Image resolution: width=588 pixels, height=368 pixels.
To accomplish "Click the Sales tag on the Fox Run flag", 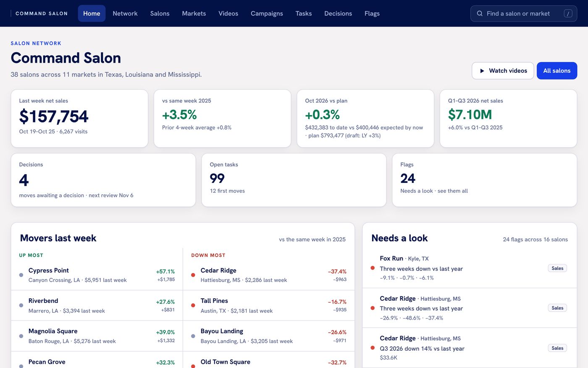I will 557,268.
